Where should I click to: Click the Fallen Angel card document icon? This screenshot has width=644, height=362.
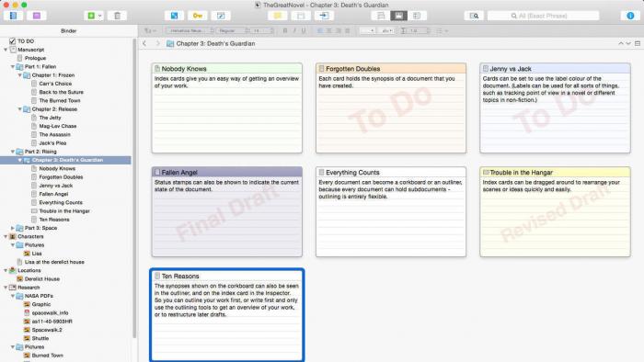(157, 172)
